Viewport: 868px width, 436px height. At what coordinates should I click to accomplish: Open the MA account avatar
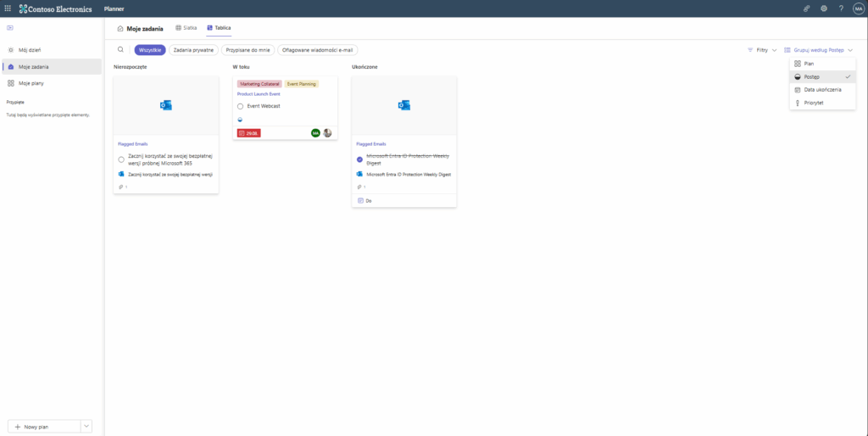[858, 8]
